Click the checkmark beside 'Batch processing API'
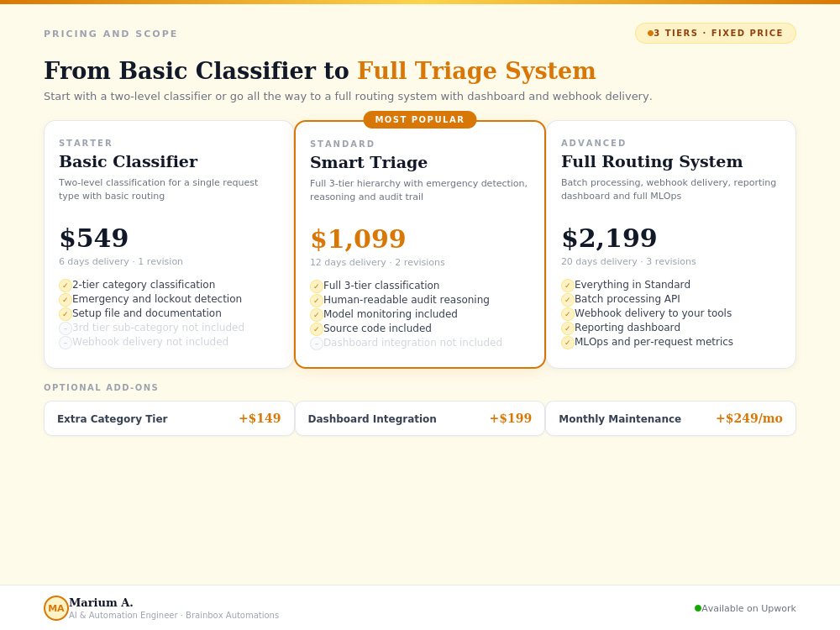The height and width of the screenshot is (630, 840). pos(568,300)
